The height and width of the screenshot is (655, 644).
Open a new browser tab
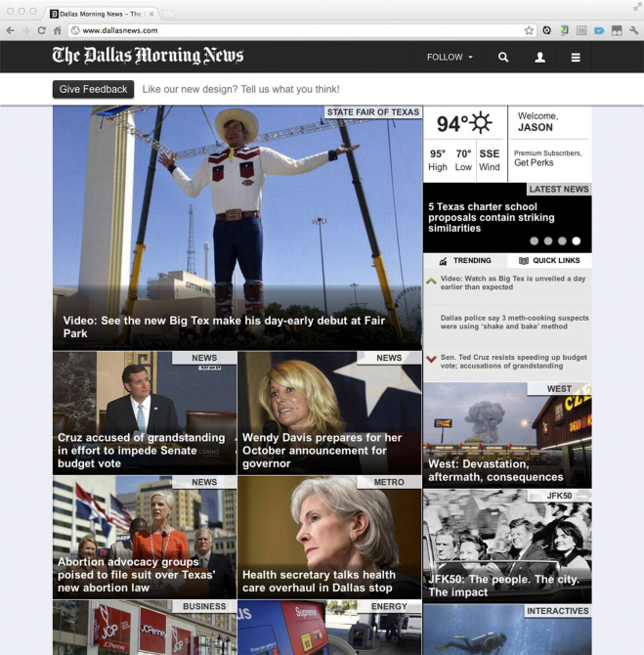click(x=168, y=14)
